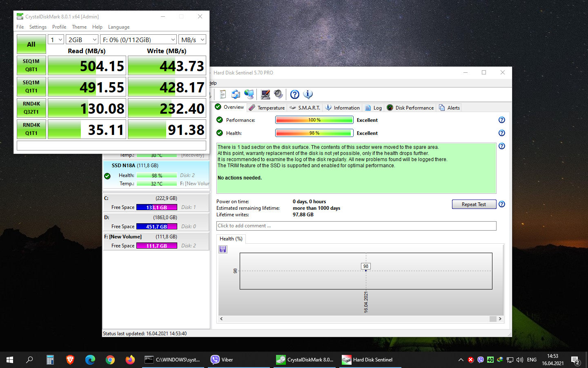588x368 pixels.
Task: Click the blue question mark toolbar icon
Action: coord(294,94)
